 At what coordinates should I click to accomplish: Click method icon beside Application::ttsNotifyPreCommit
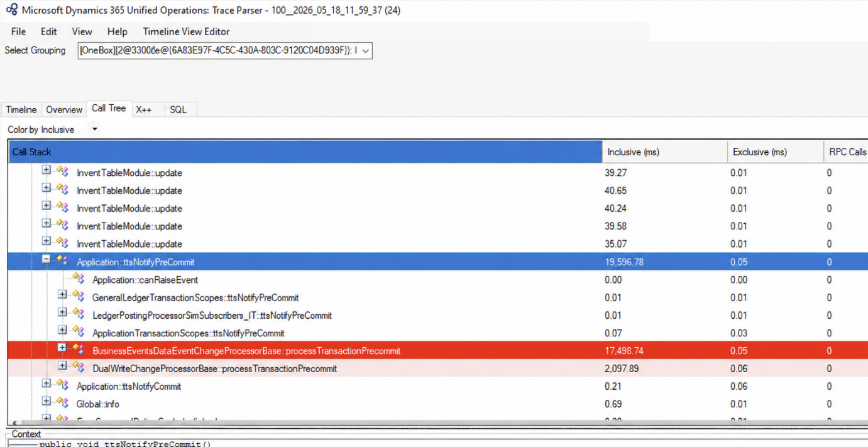tap(62, 260)
